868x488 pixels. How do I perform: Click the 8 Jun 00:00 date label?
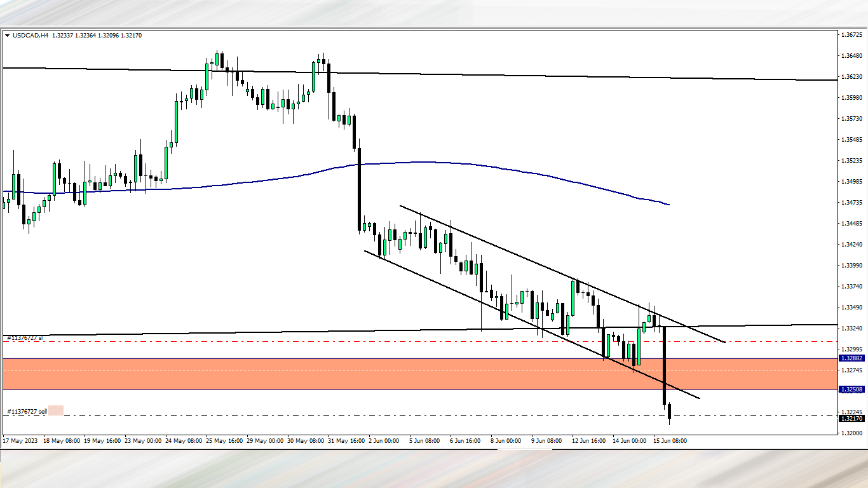point(505,440)
